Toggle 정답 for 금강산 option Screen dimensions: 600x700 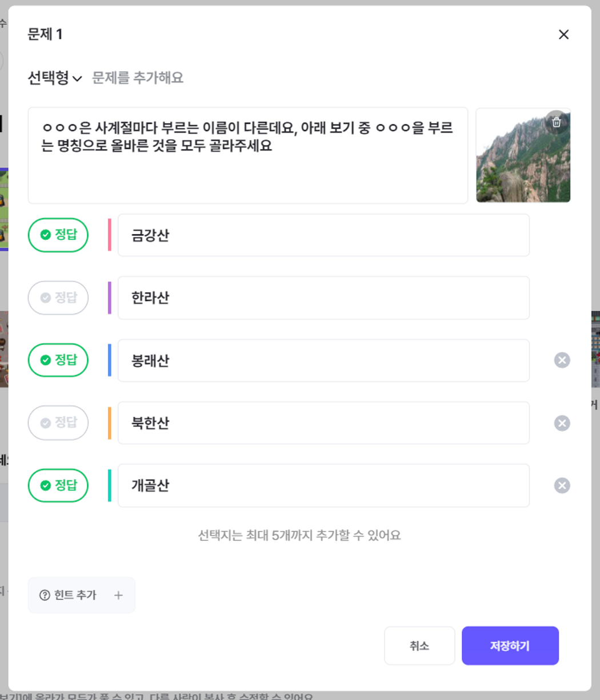pos(58,235)
